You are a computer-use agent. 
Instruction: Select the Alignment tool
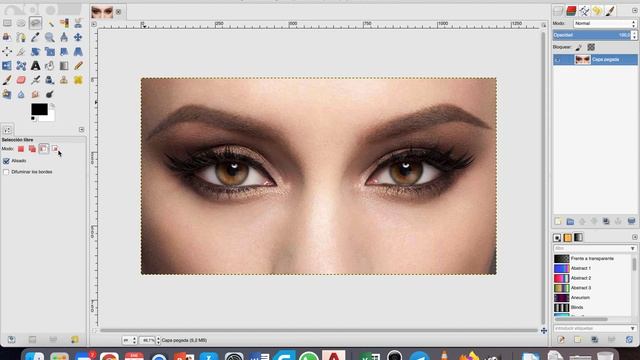(x=7, y=51)
